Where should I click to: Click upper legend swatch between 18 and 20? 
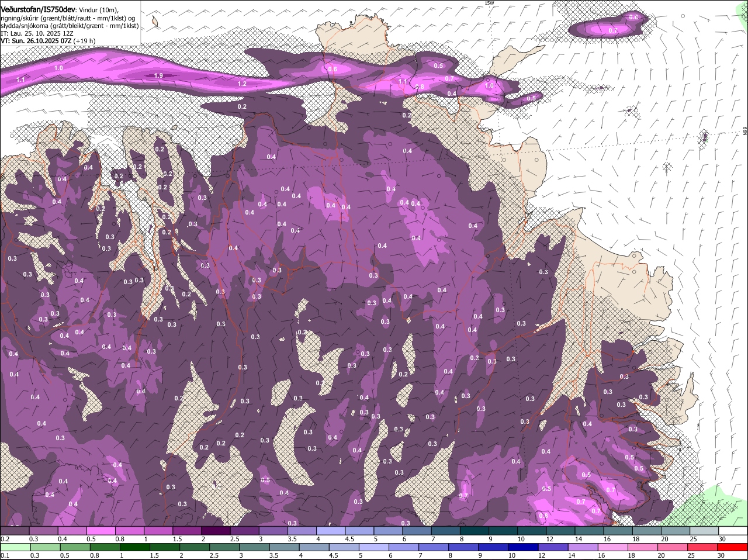tap(647, 530)
